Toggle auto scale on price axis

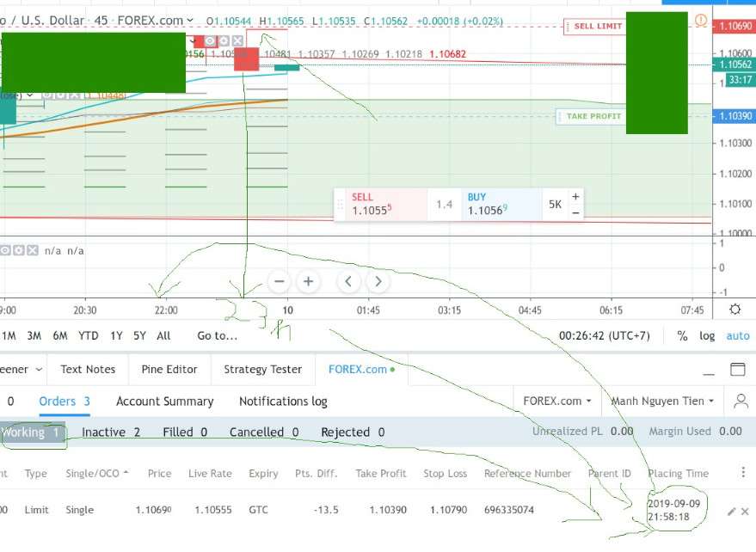(737, 336)
